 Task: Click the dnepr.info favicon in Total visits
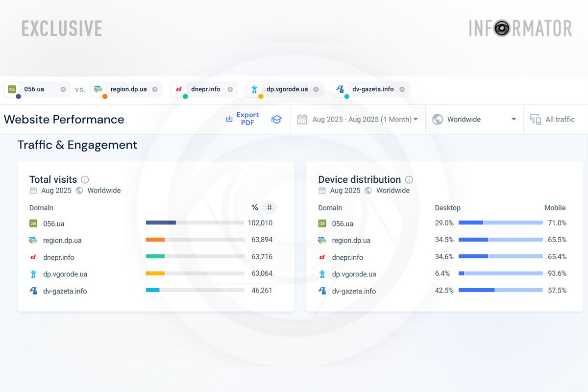pyautogui.click(x=33, y=257)
